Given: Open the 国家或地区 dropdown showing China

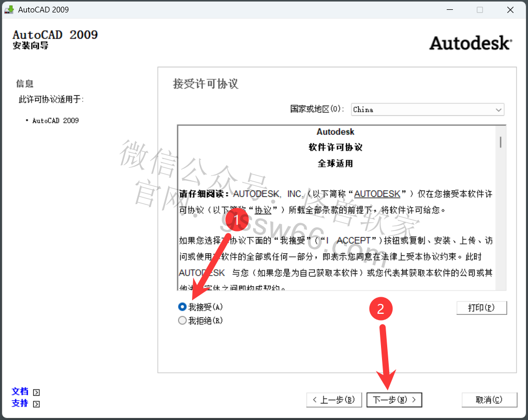Looking at the screenshot, I should coord(427,109).
